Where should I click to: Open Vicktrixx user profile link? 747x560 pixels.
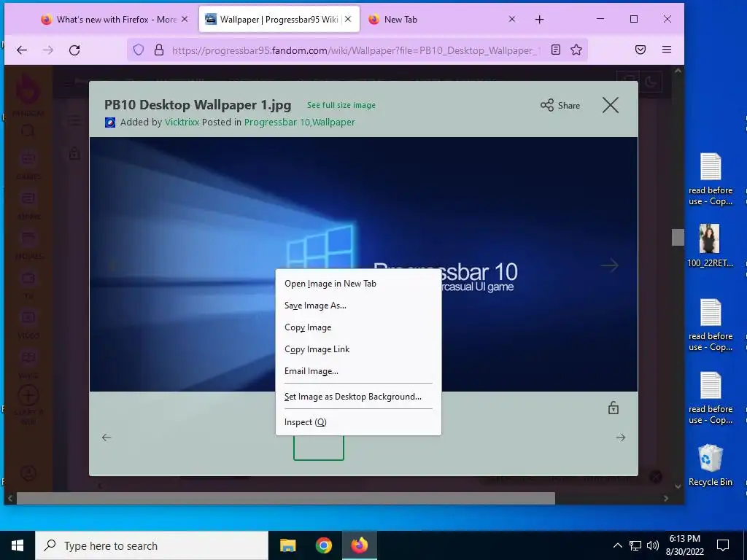pyautogui.click(x=182, y=122)
